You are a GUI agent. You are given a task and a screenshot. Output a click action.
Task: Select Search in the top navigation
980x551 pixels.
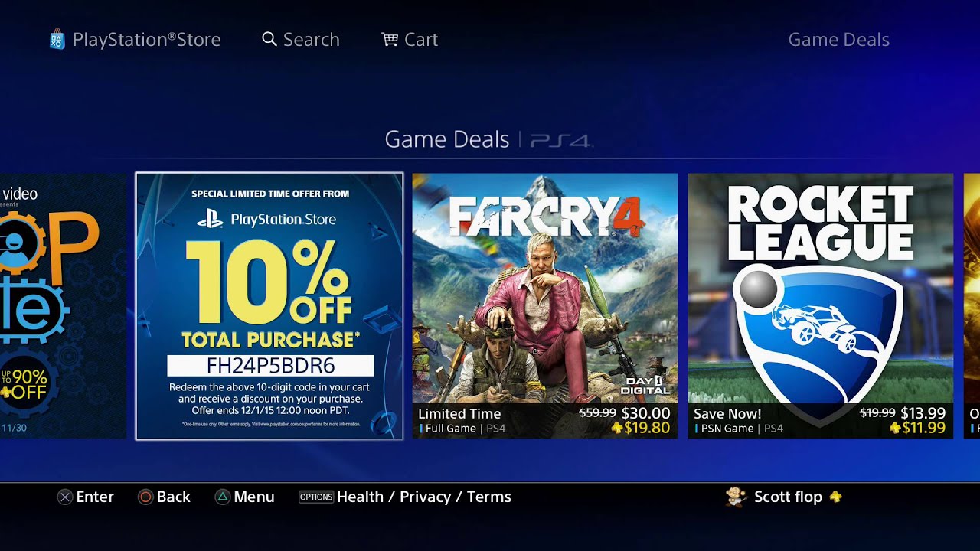[x=311, y=40]
